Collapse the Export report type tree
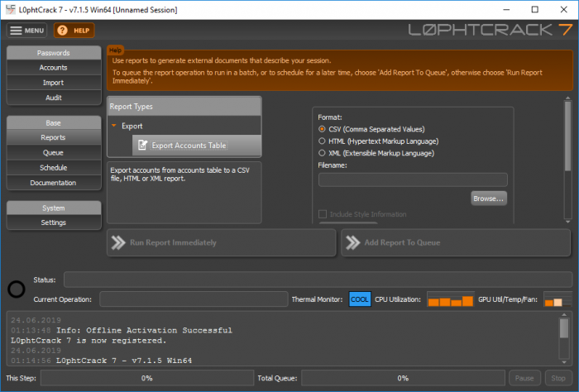The width and height of the screenshot is (579, 392). [x=114, y=126]
